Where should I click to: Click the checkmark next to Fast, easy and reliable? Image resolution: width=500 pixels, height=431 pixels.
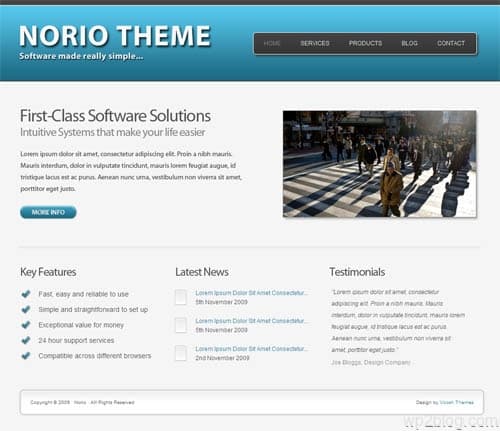pos(26,294)
